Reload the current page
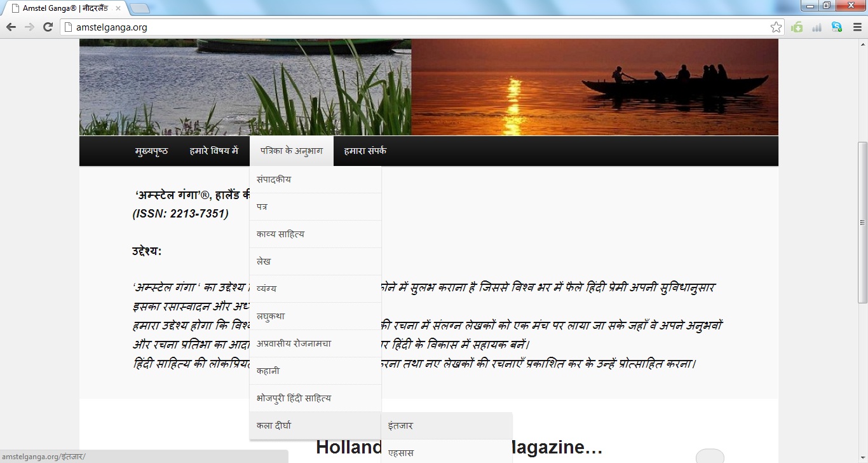The width and height of the screenshot is (868, 463). tap(48, 27)
